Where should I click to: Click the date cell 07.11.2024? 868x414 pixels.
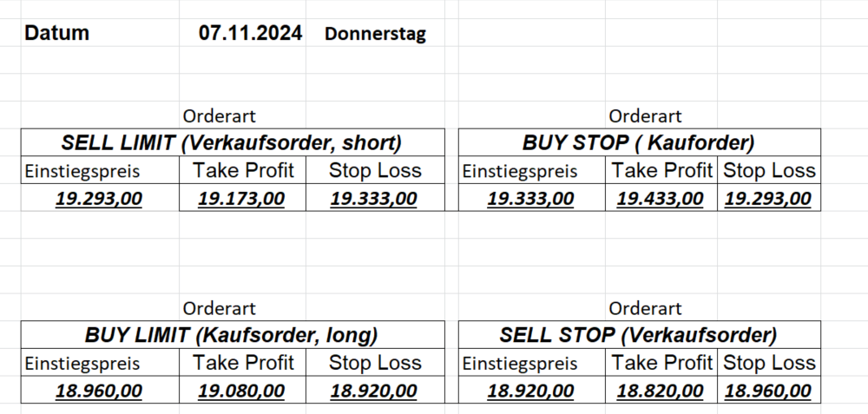[x=250, y=34]
